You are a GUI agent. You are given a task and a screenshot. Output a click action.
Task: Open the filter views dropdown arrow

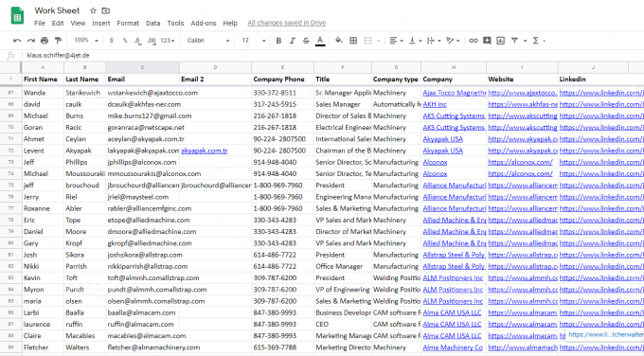[525, 41]
